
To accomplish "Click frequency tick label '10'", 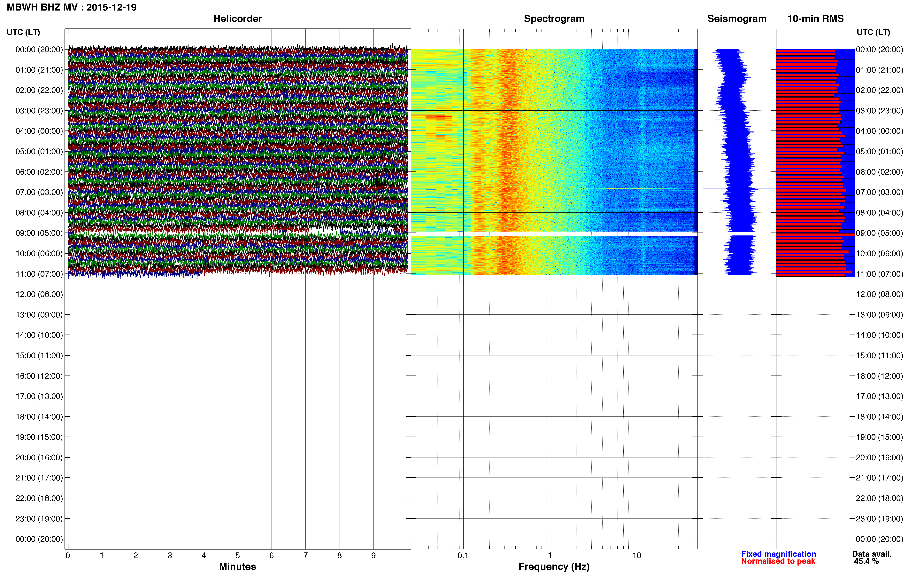I will pyautogui.click(x=636, y=555).
